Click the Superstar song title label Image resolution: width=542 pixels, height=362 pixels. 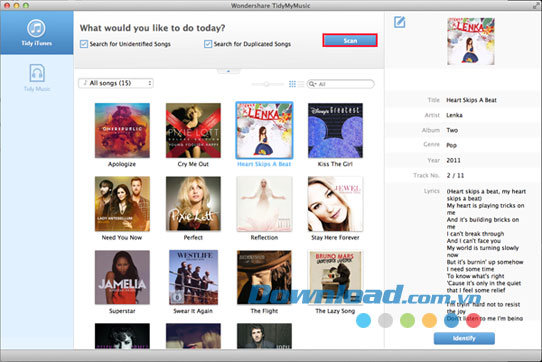point(122,311)
